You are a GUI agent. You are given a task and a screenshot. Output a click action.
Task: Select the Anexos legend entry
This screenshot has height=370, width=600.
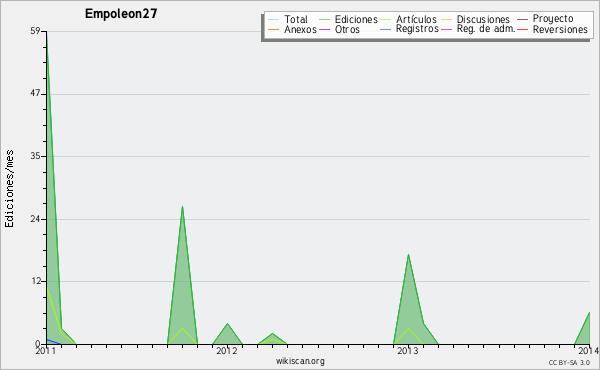[292, 29]
